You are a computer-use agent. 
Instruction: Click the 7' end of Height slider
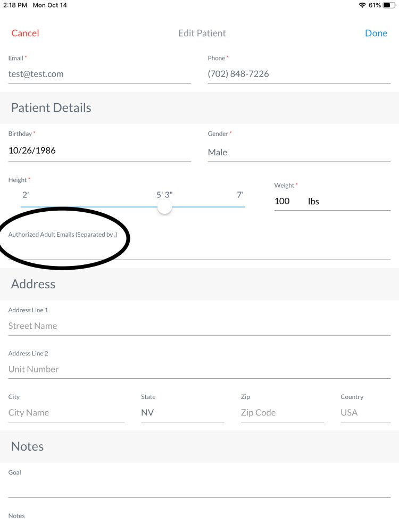(x=240, y=195)
